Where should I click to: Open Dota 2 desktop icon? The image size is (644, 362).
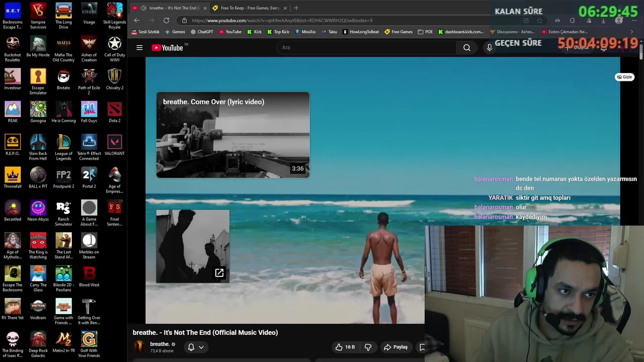click(115, 112)
